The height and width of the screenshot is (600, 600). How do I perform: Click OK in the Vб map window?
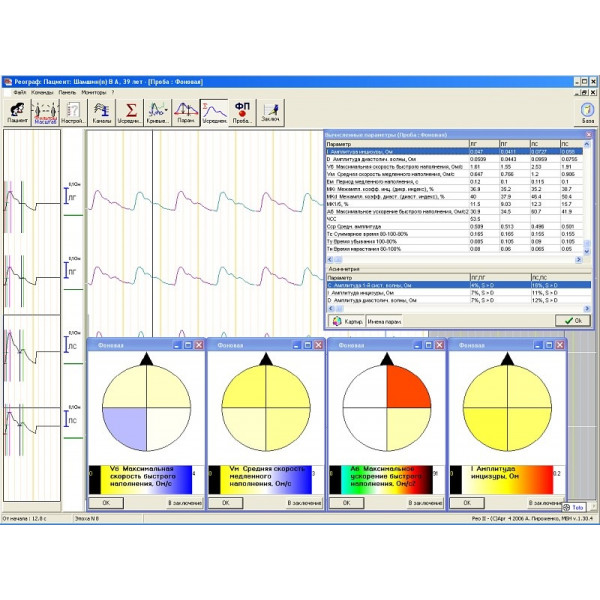[x=106, y=503]
